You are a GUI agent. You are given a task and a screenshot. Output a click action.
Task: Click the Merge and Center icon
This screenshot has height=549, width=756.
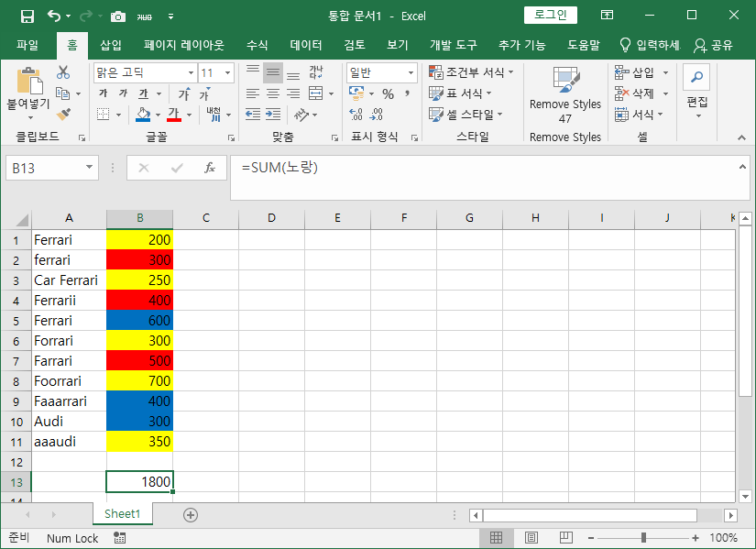[316, 93]
